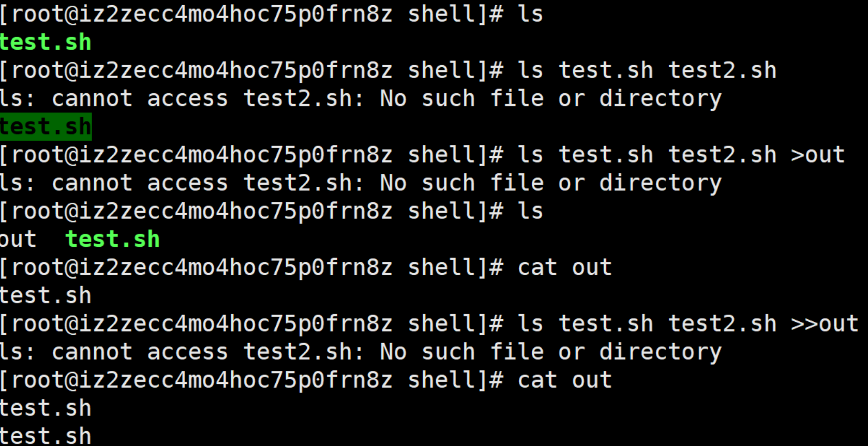This screenshot has height=446, width=868.
Task: Click the very first 'ls' command typed
Action: coord(530,14)
